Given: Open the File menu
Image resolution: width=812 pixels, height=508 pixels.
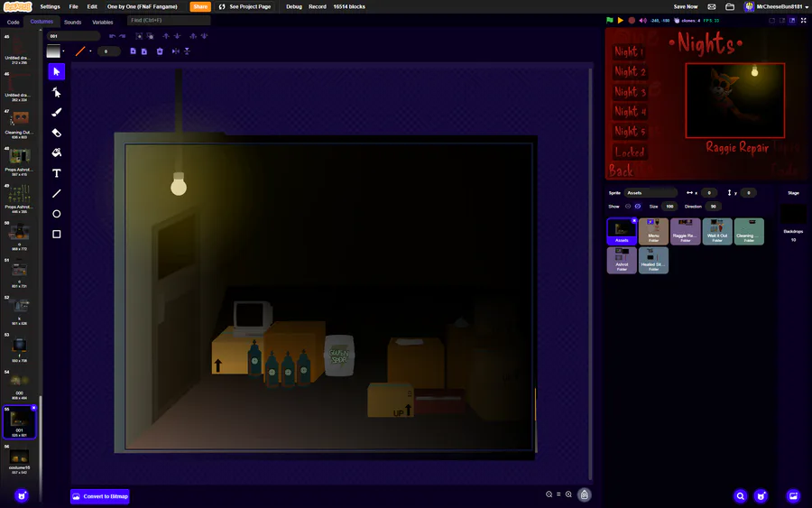Looking at the screenshot, I should pos(74,6).
